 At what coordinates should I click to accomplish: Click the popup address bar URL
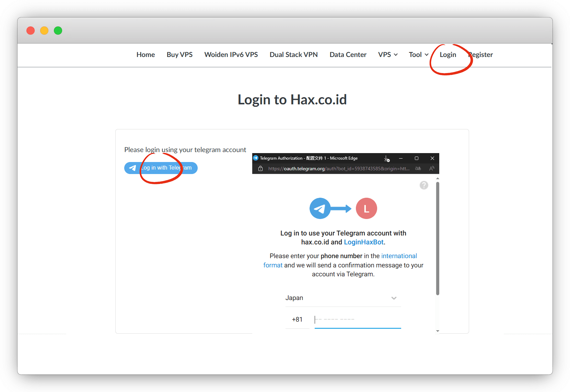338,169
